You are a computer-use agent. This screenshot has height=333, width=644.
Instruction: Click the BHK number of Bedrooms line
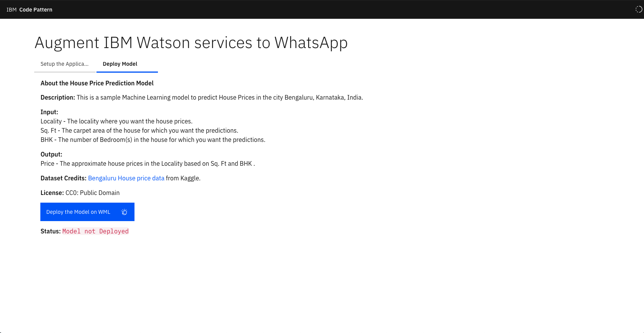tap(153, 140)
